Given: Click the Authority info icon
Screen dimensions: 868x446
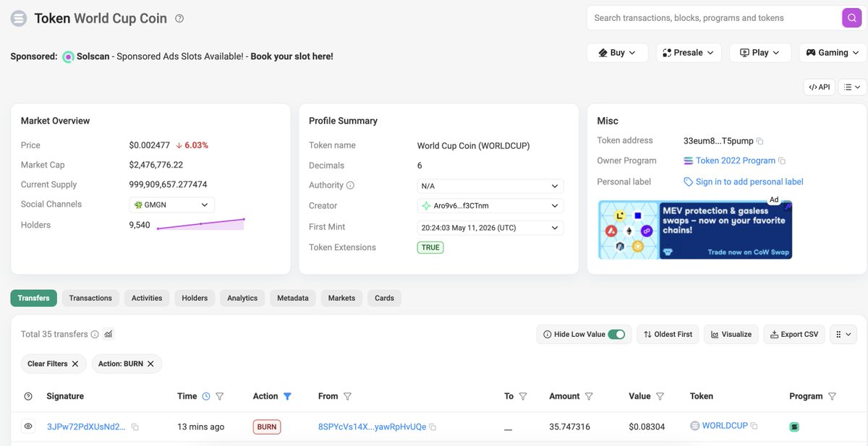Looking at the screenshot, I should click(x=351, y=186).
